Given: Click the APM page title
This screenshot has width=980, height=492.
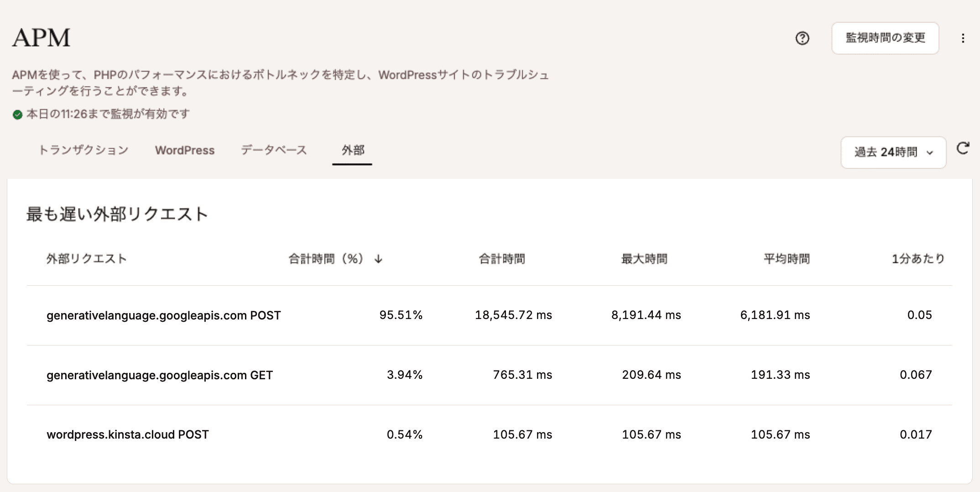Looking at the screenshot, I should 41,37.
